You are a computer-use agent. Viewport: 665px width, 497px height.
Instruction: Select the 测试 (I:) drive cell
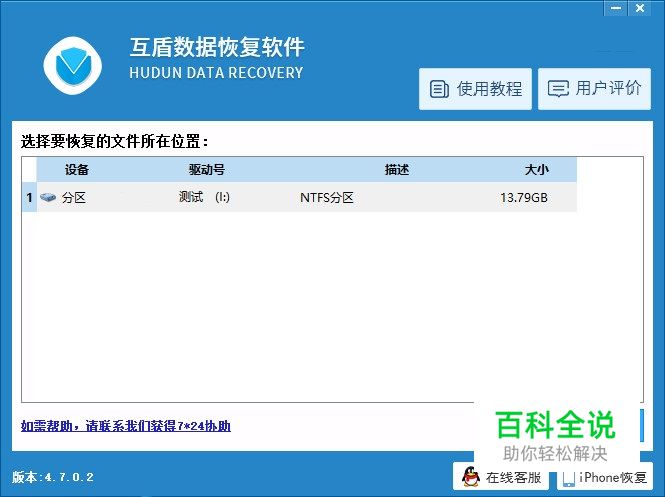[204, 197]
